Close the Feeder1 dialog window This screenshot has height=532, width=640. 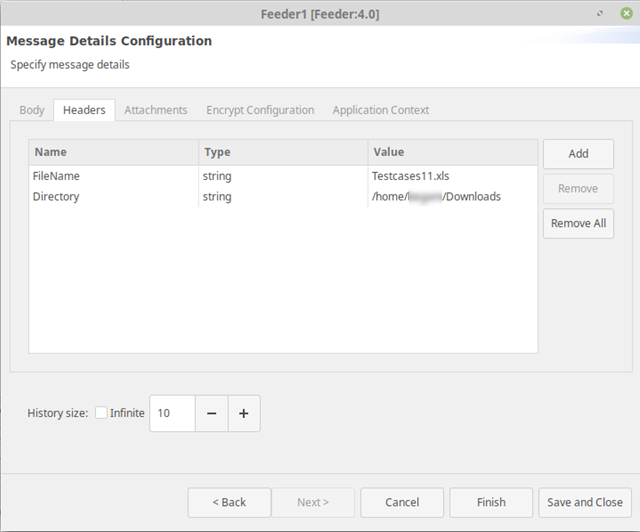(x=626, y=14)
